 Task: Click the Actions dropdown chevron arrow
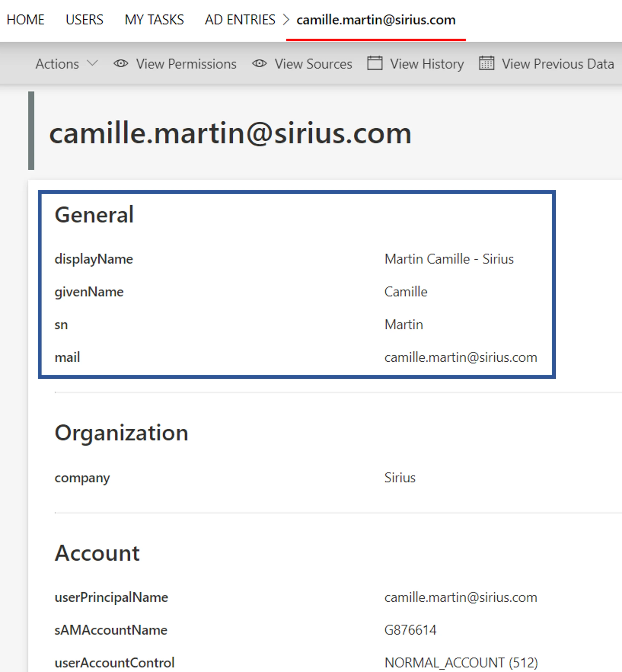[92, 63]
